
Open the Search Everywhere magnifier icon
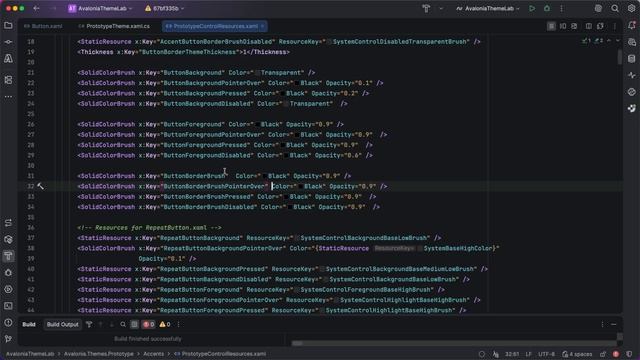(x=615, y=9)
